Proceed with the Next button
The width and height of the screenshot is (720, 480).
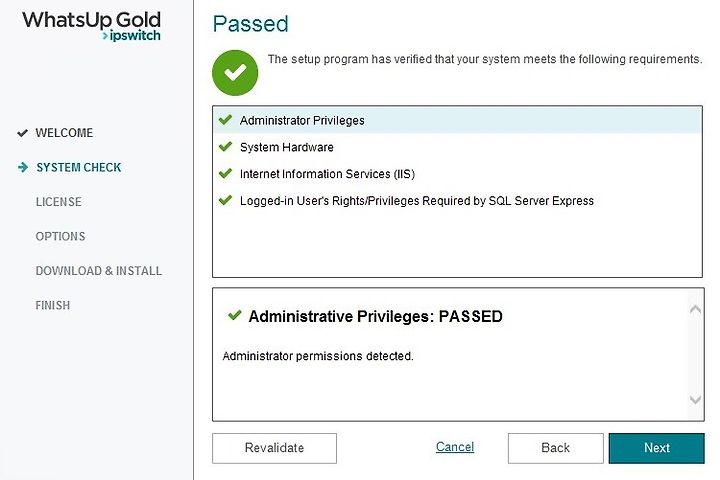657,448
